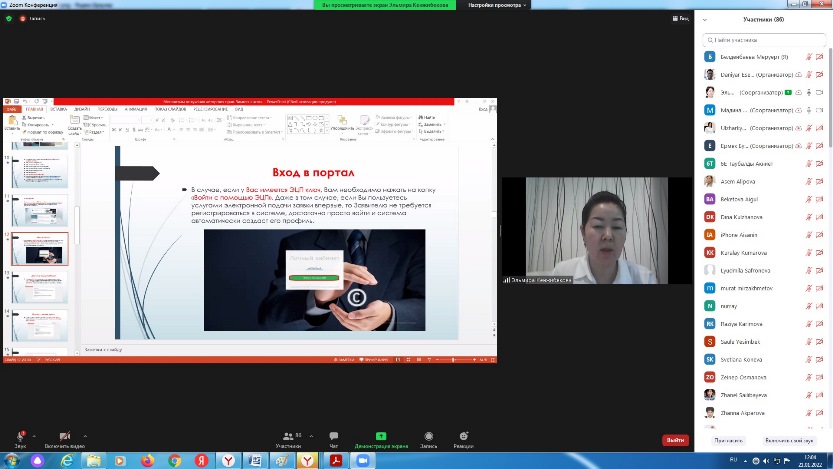Open the Чат chat icon

(334, 436)
